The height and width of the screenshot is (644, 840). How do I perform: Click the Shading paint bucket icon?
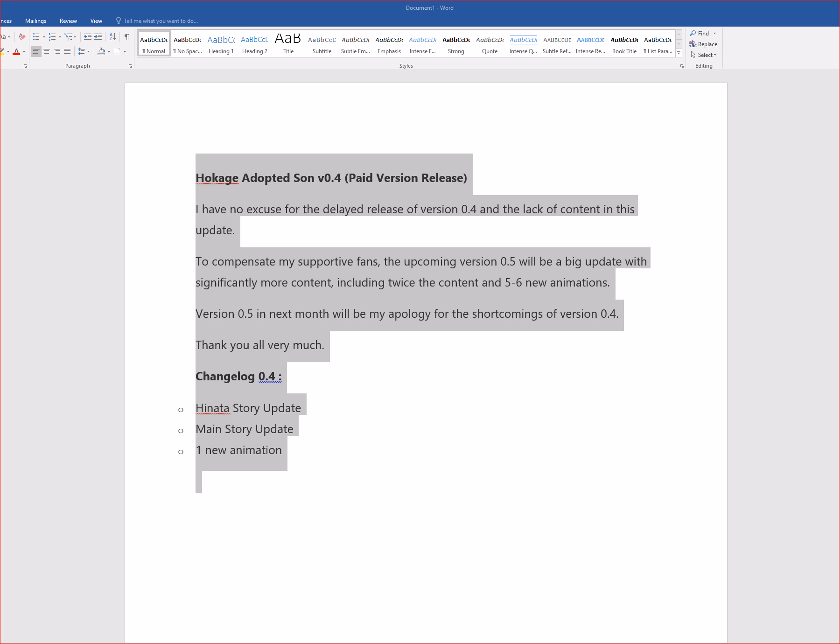pyautogui.click(x=101, y=51)
